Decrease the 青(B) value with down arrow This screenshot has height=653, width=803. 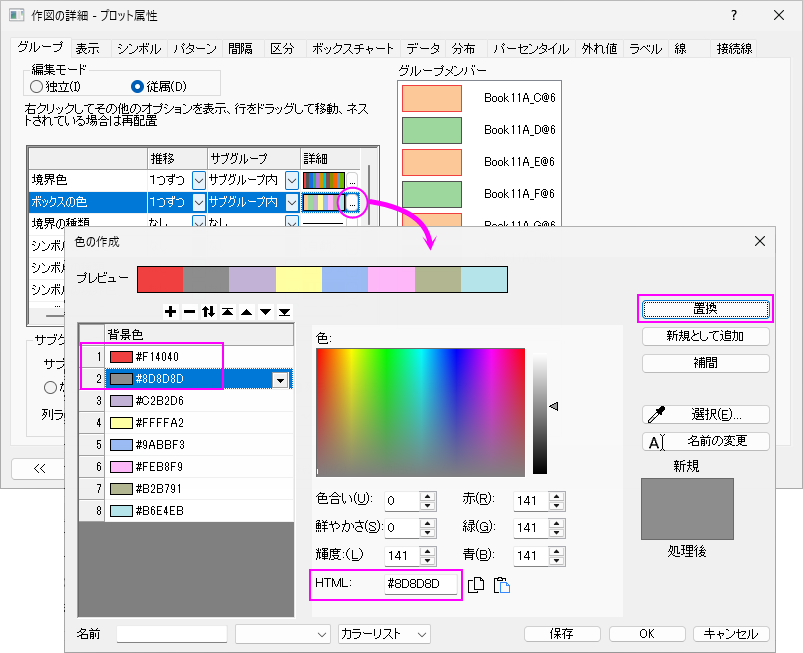coord(557,560)
